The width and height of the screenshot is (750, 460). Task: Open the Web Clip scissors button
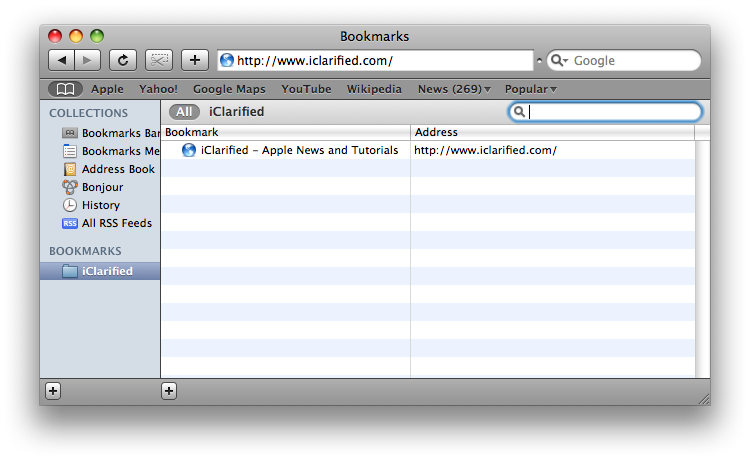[159, 60]
